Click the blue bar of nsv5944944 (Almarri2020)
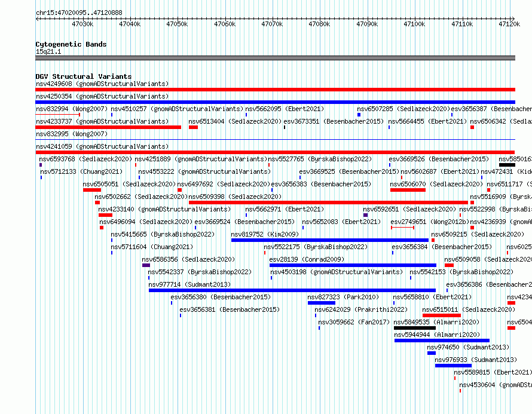This screenshot has width=532, height=414. coord(442,341)
